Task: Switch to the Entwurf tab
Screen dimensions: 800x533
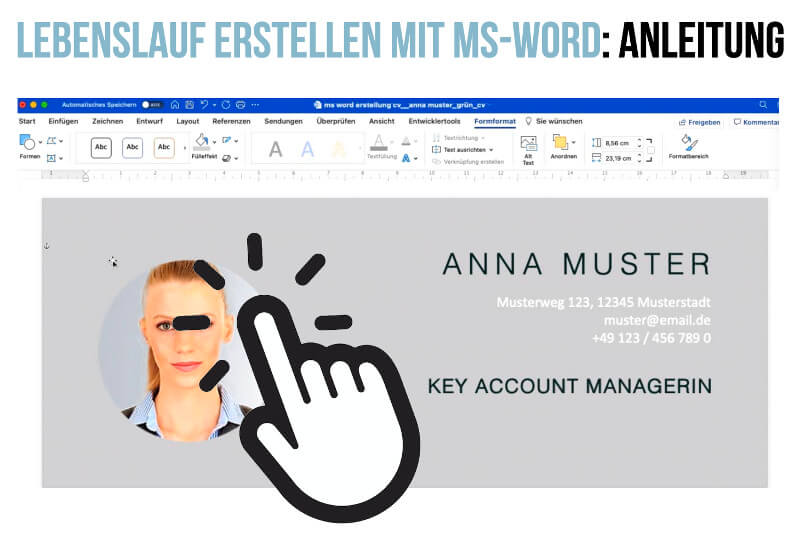Action: [x=149, y=121]
